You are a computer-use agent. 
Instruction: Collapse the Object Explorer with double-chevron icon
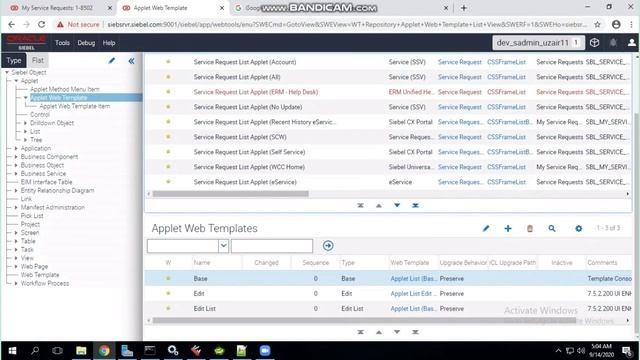pyautogui.click(x=131, y=61)
